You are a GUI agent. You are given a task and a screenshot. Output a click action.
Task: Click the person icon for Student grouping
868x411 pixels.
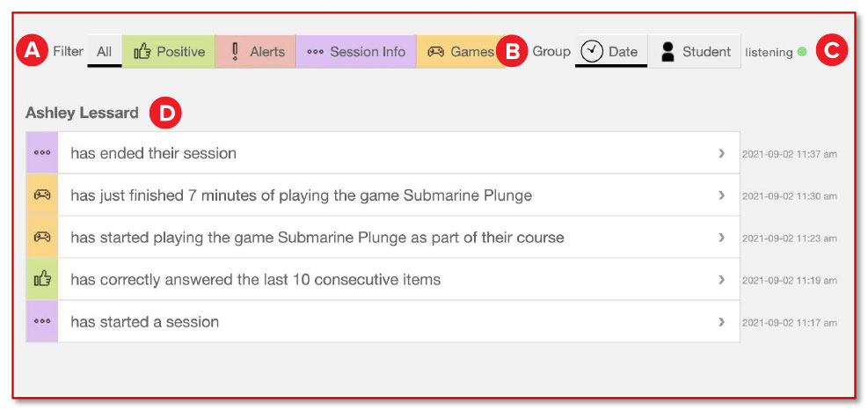667,52
